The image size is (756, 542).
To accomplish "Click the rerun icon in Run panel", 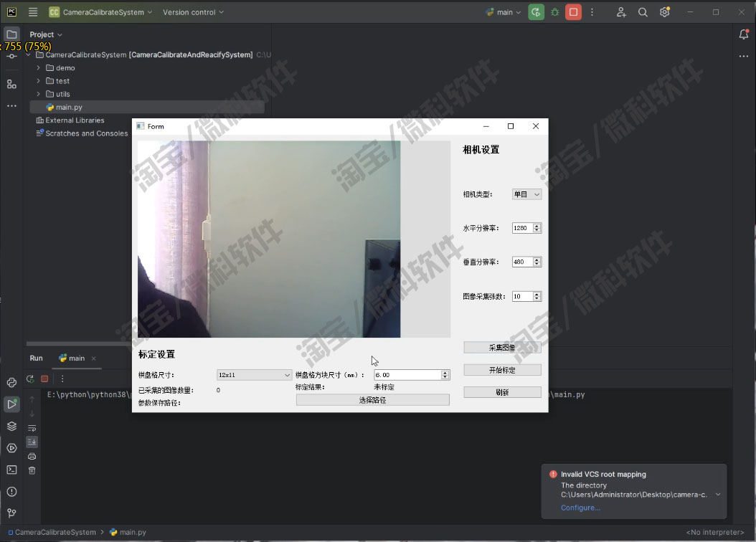I will [30, 379].
